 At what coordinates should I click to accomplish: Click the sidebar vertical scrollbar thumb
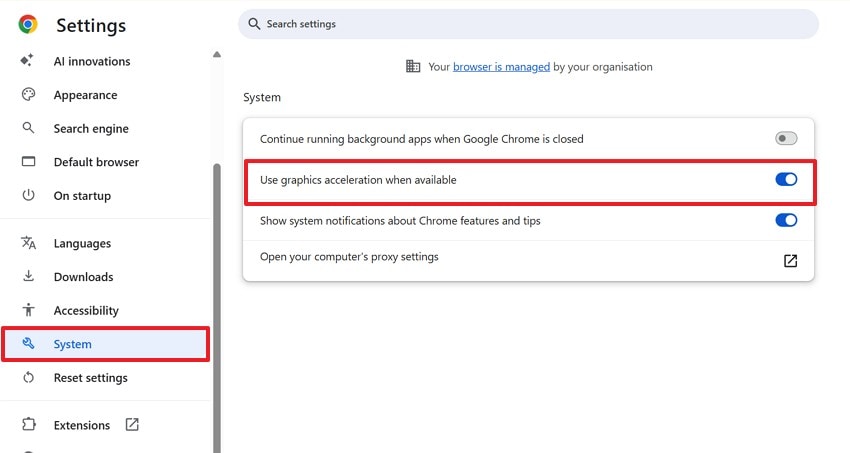pos(217,307)
